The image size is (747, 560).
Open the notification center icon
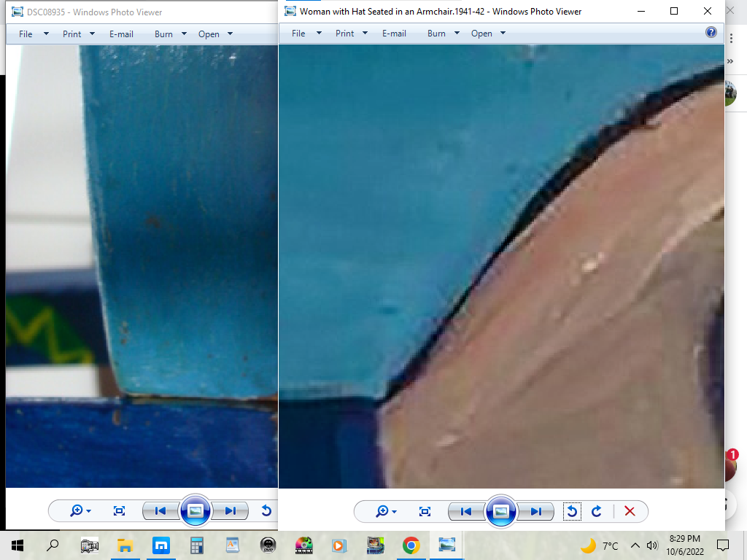point(723,545)
